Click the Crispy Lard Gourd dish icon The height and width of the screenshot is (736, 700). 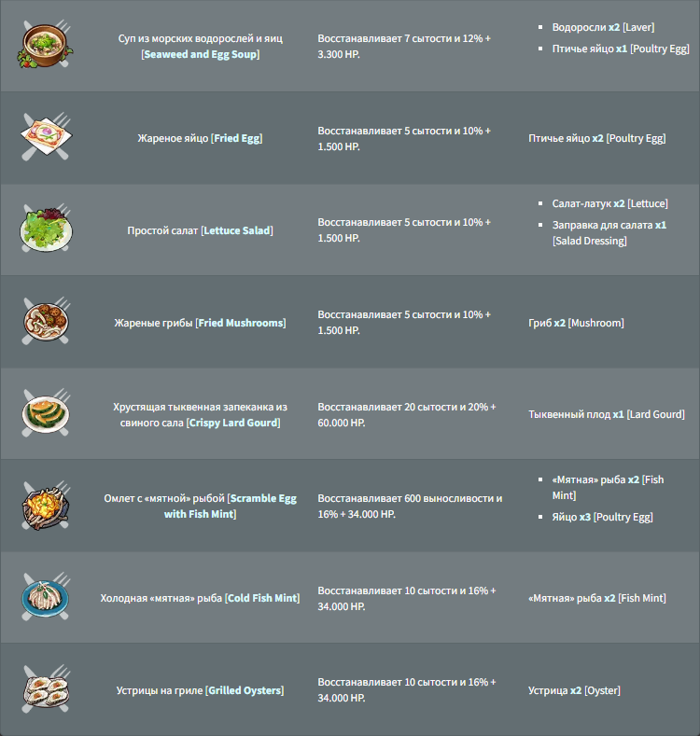pyautogui.click(x=46, y=413)
